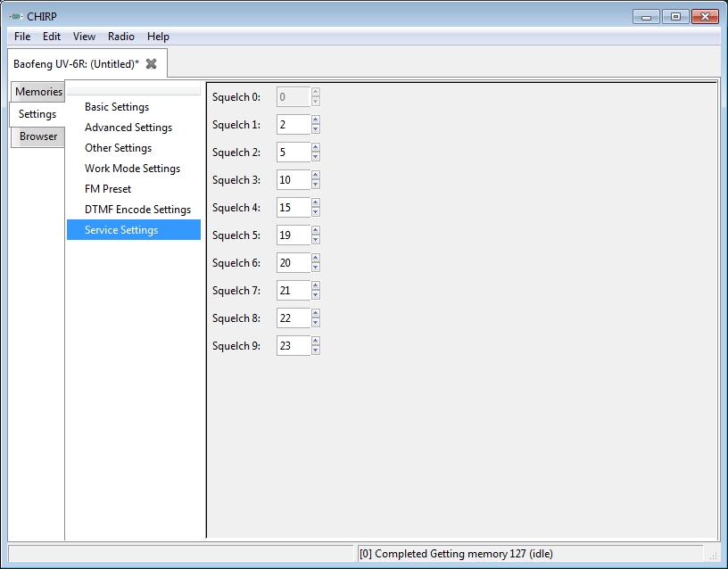Increase Squelch 2 with up arrow
The width and height of the screenshot is (728, 569).
[x=316, y=147]
